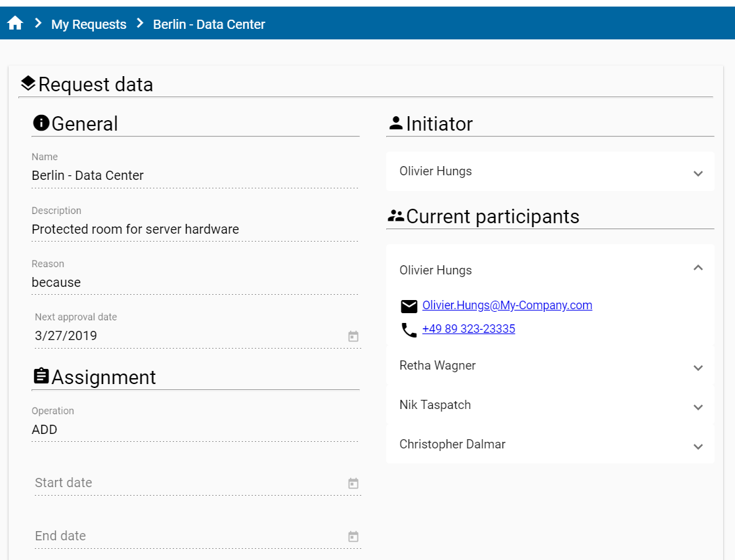Open calendar picker for Next approval date
The image size is (735, 560).
(353, 336)
